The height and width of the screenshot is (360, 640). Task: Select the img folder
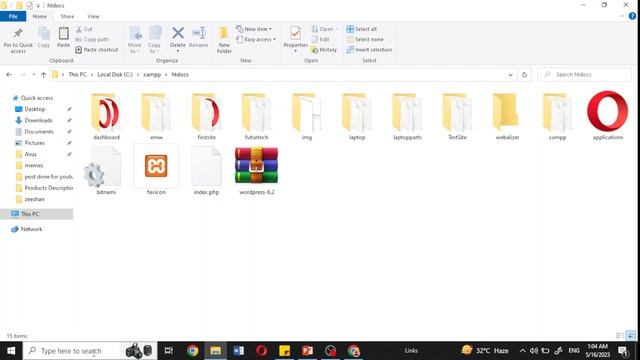[x=307, y=116]
